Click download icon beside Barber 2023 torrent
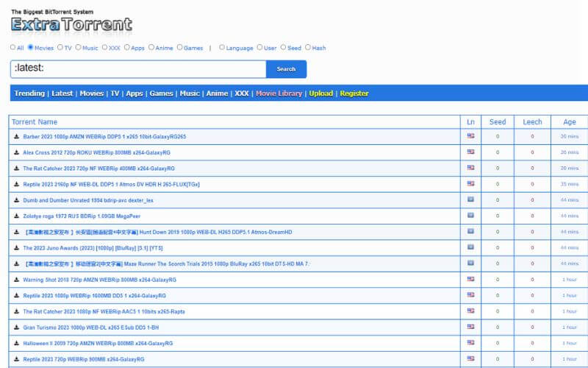This screenshot has height=368, width=588. [x=16, y=136]
